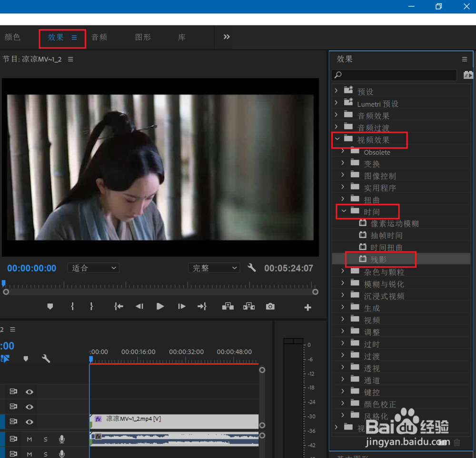Play the program monitor video

pos(160,307)
